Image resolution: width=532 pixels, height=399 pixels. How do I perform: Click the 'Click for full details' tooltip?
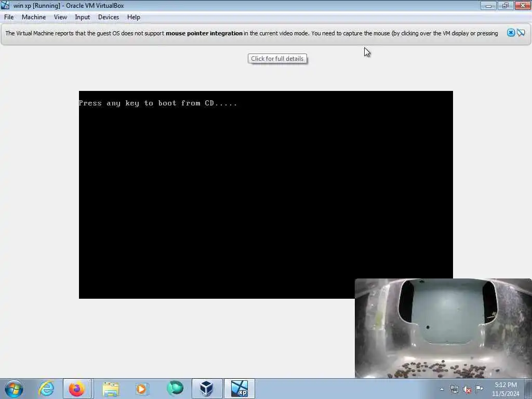point(277,59)
